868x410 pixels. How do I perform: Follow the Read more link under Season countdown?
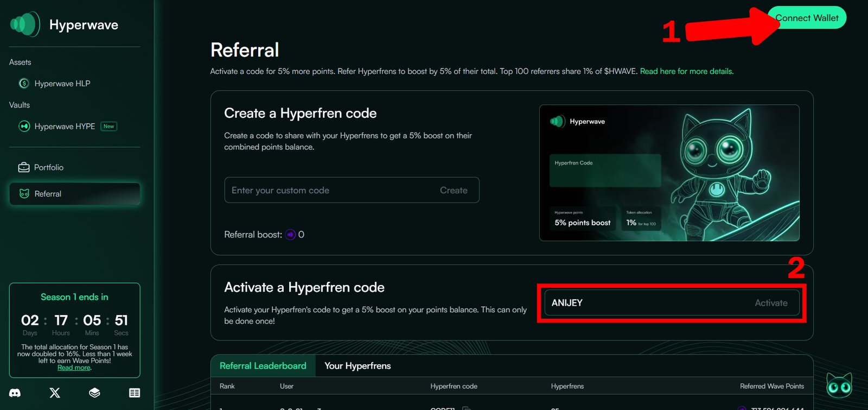74,368
